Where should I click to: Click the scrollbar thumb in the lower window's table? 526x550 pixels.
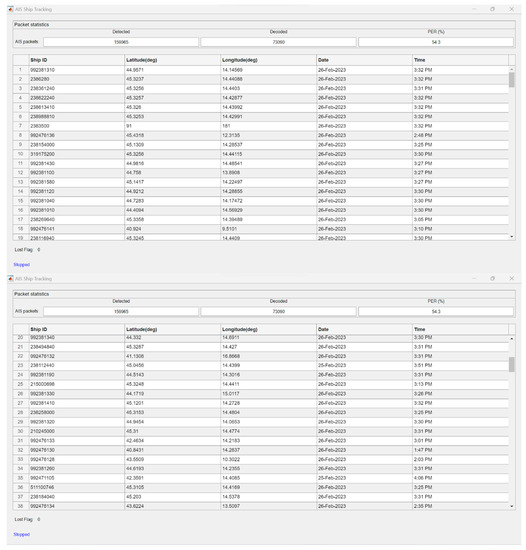coord(512,364)
